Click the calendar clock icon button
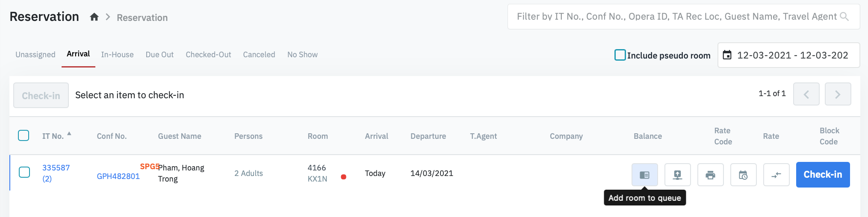This screenshot has height=217, width=868. click(x=743, y=175)
